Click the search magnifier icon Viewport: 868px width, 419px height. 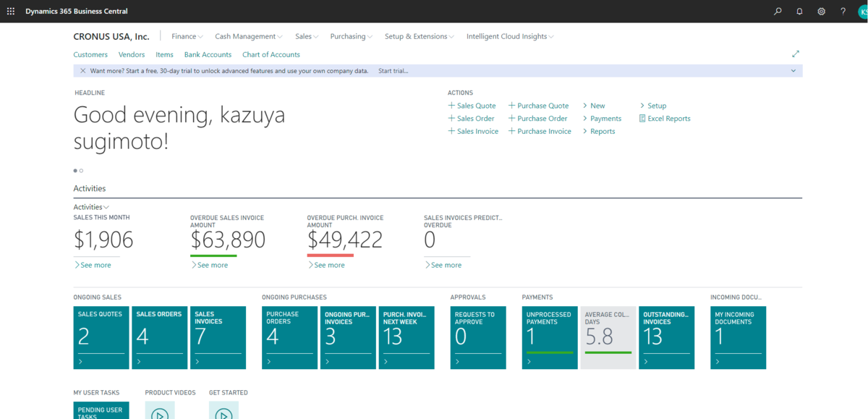(778, 11)
